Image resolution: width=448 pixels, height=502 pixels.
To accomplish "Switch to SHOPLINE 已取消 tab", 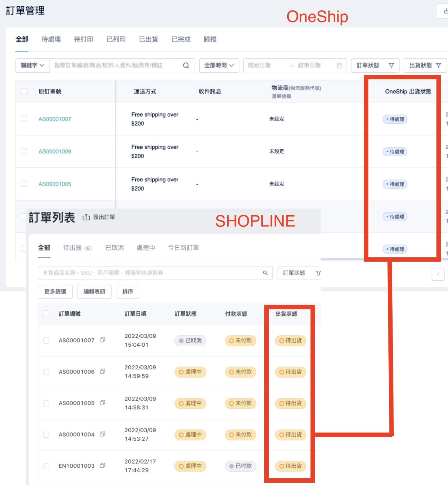I will [x=114, y=248].
